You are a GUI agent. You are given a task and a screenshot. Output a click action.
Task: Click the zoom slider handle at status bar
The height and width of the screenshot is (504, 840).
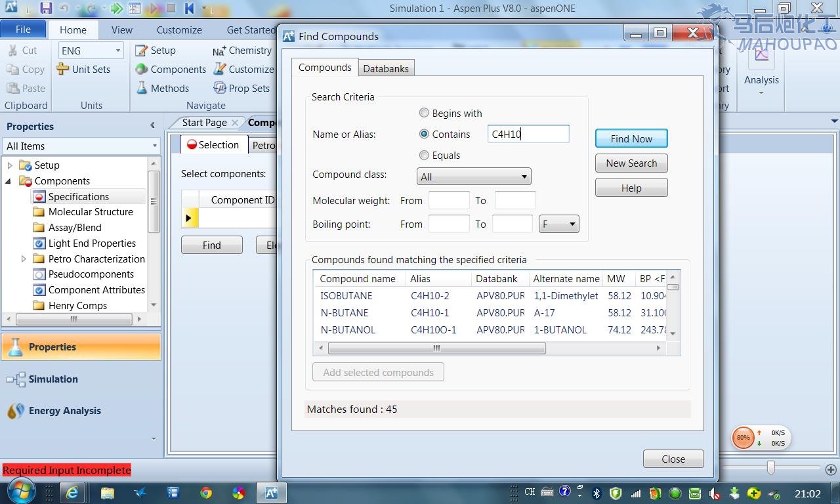click(771, 467)
